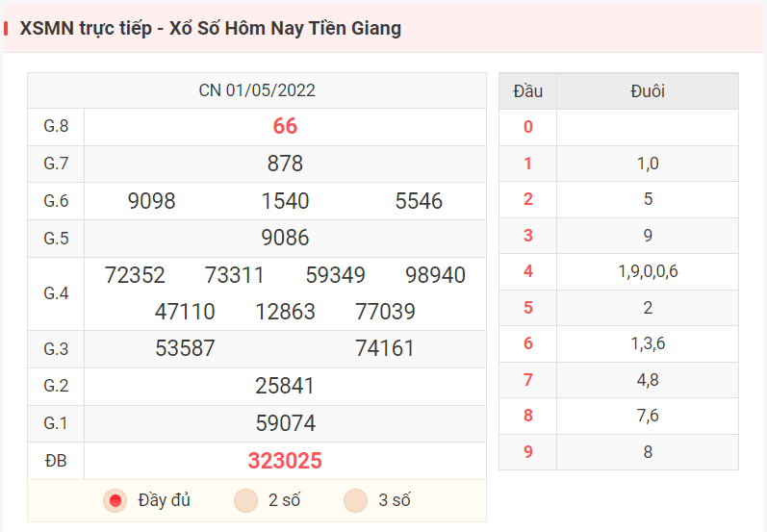Select the "2 số" radio option
This screenshot has width=767, height=532.
tap(245, 500)
